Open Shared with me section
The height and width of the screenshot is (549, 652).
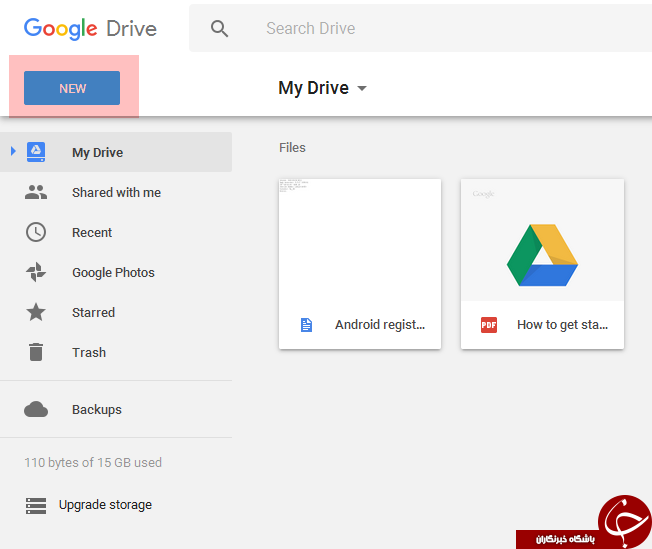pos(116,192)
